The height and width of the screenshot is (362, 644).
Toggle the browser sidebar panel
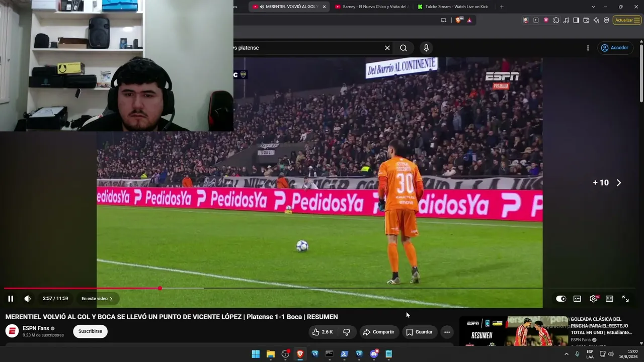576,20
